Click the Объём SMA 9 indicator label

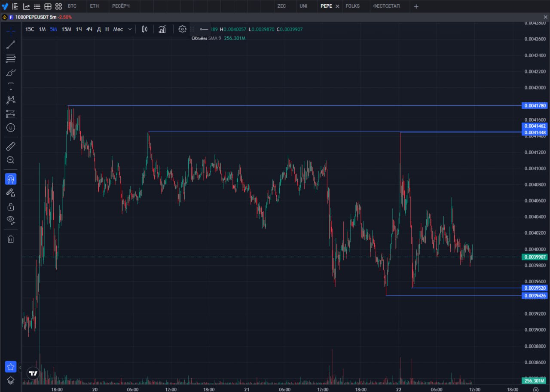[x=206, y=38]
